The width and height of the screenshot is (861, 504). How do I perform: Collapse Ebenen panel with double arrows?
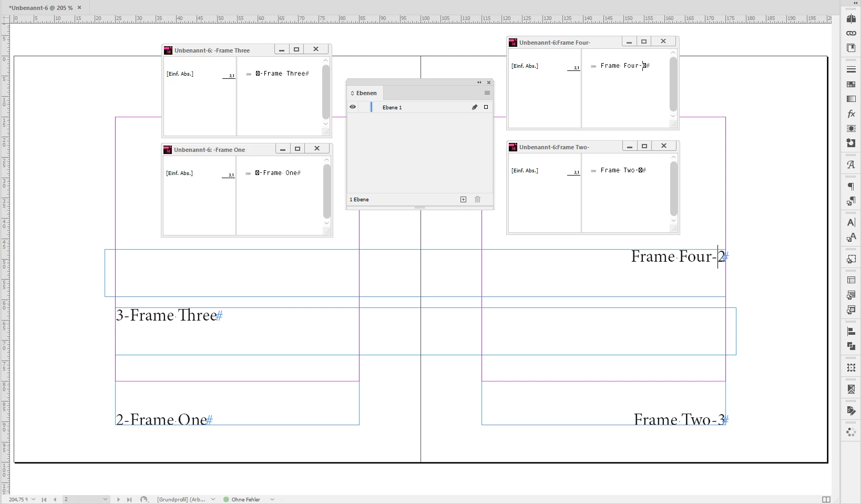(479, 83)
